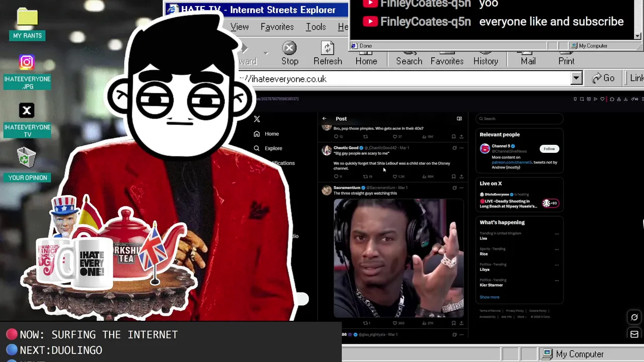
Task: Open more options on Chaotic Good post
Action: [461, 148]
